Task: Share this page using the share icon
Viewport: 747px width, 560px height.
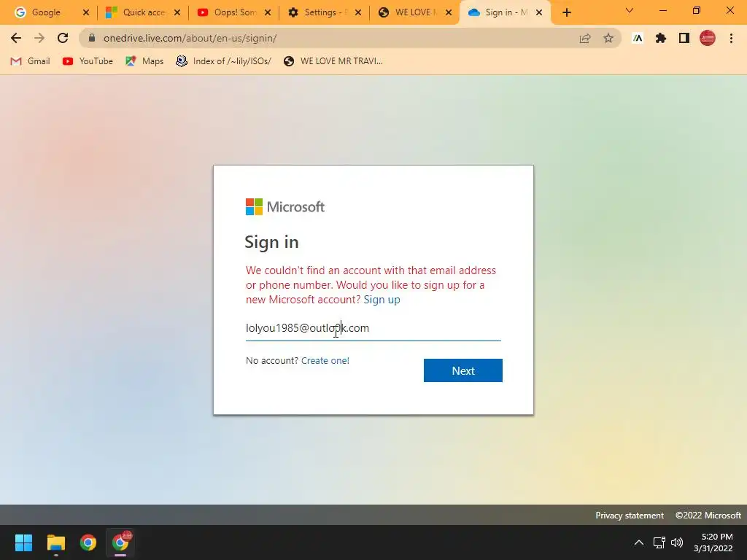Action: (585, 38)
